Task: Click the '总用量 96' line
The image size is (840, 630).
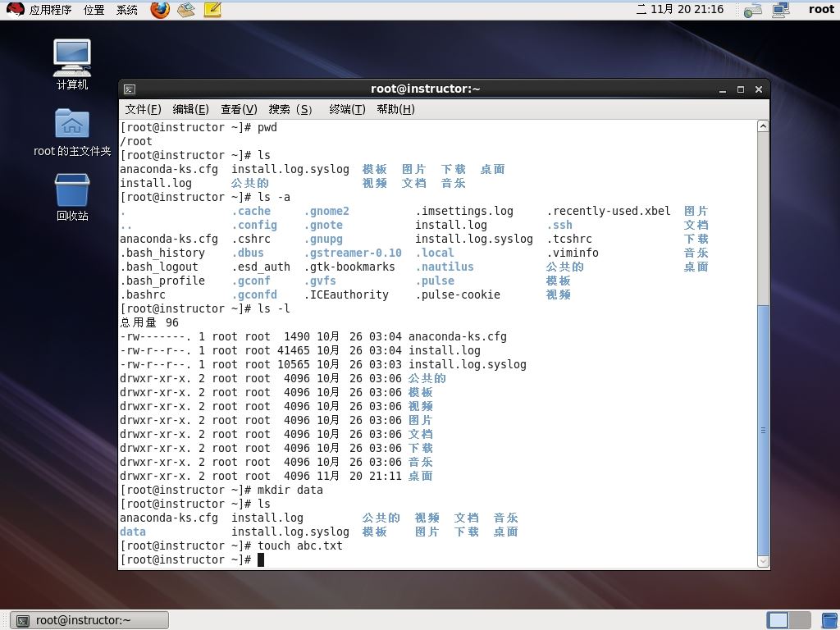Action: (x=149, y=322)
